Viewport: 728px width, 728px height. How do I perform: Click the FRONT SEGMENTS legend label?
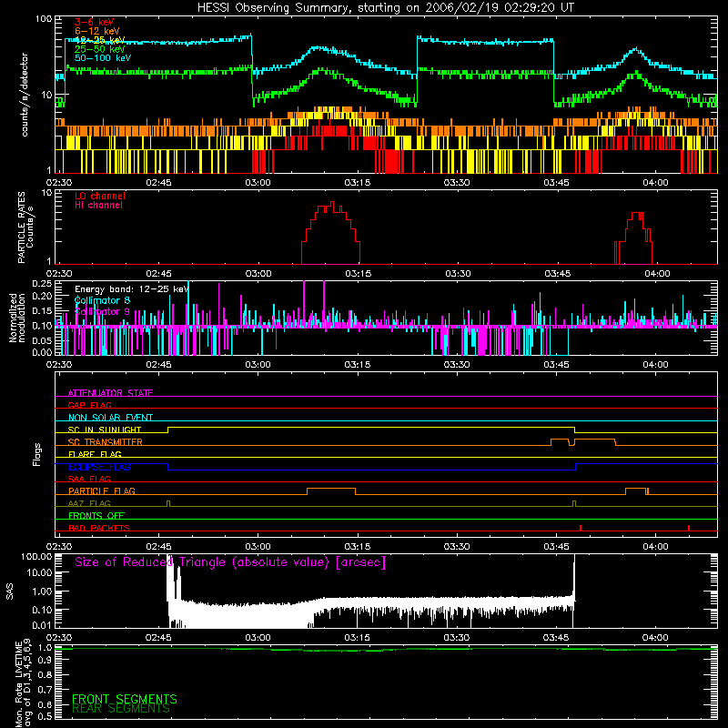(125, 699)
